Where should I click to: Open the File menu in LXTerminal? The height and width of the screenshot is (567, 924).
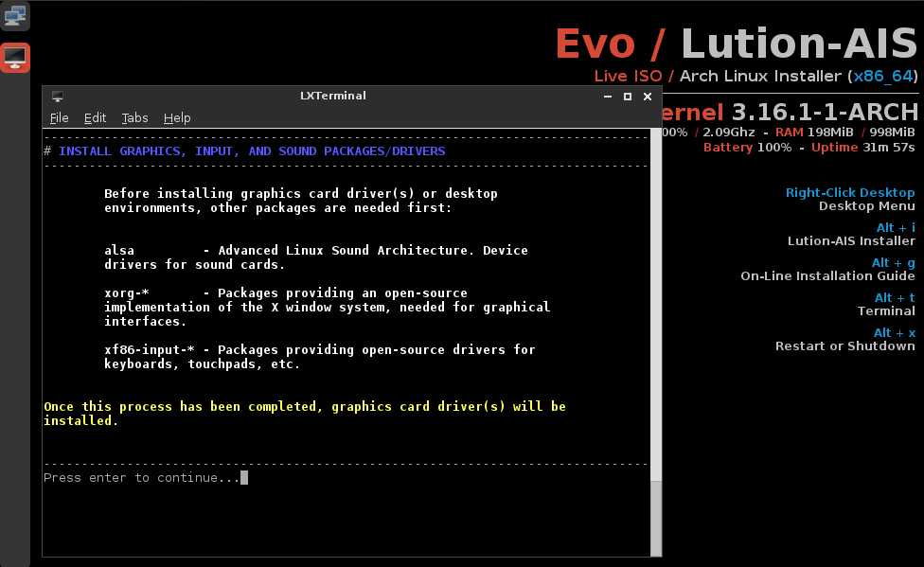coord(59,118)
